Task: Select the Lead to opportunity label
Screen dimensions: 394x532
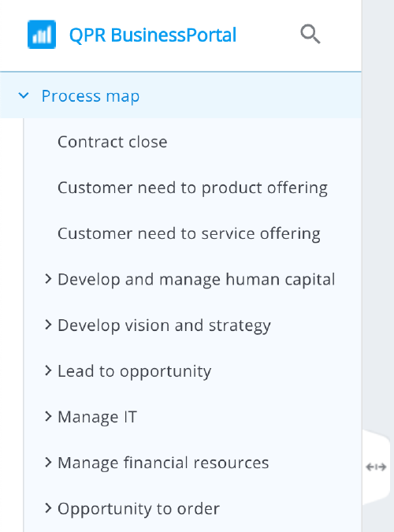Action: (135, 371)
